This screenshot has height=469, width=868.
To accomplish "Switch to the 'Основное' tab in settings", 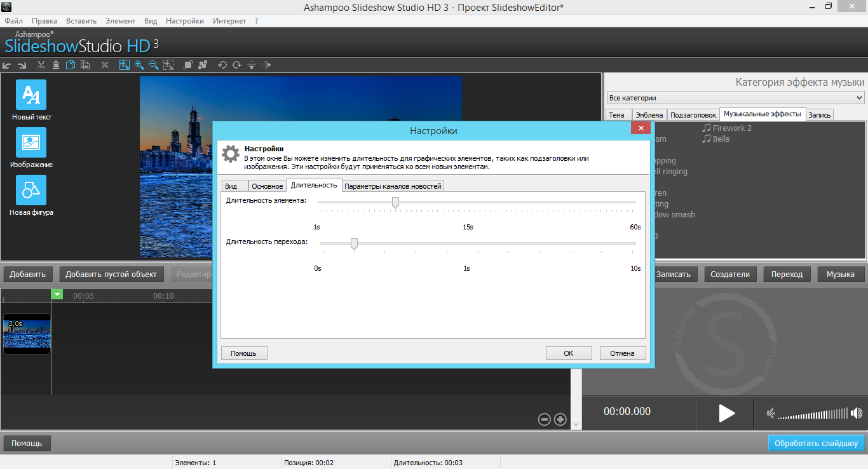I will (x=267, y=186).
